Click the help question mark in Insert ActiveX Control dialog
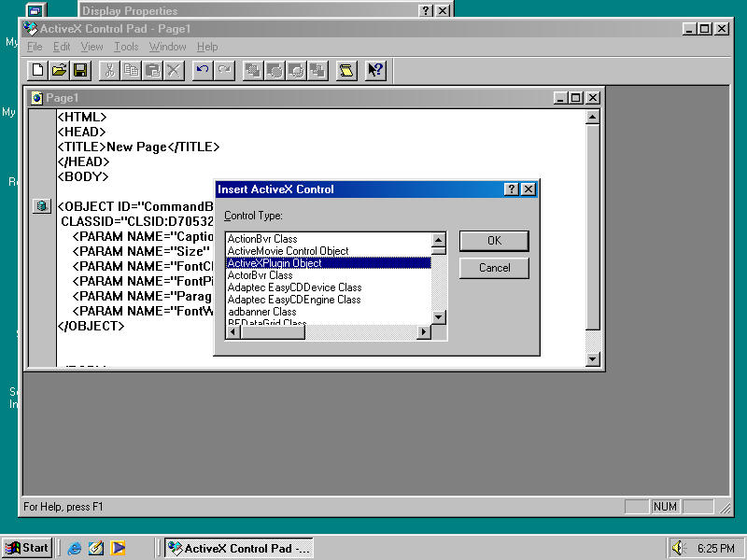 point(511,189)
